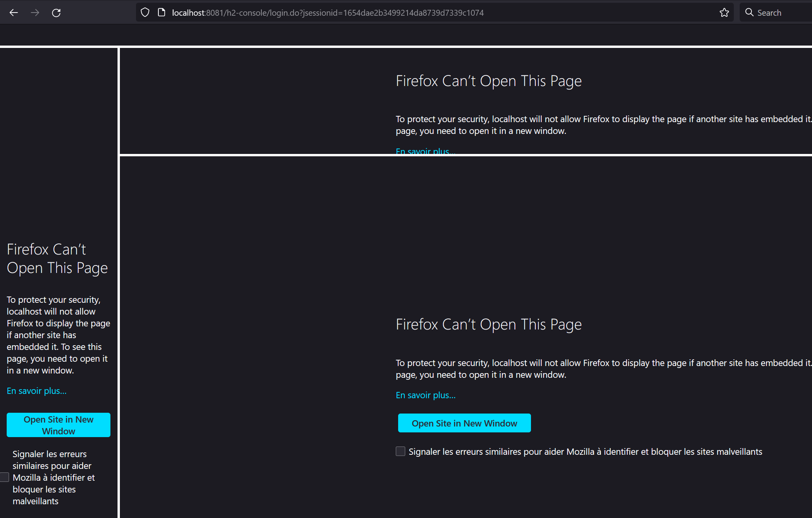Click the long 'Signaler les erreurs similaires' label text on the right
This screenshot has height=518, width=812.
(585, 452)
